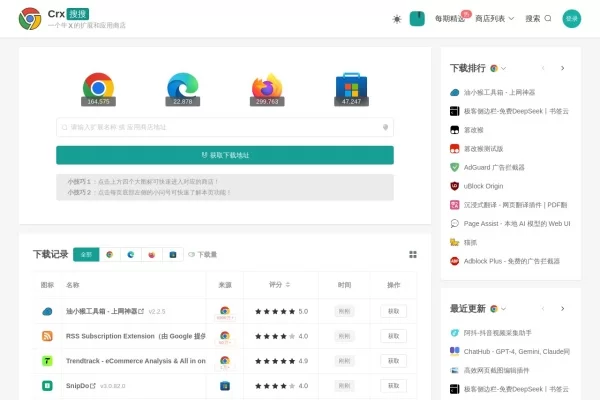Open the Firefox store icon showing 299,763
The width and height of the screenshot is (600, 400).
[267, 89]
